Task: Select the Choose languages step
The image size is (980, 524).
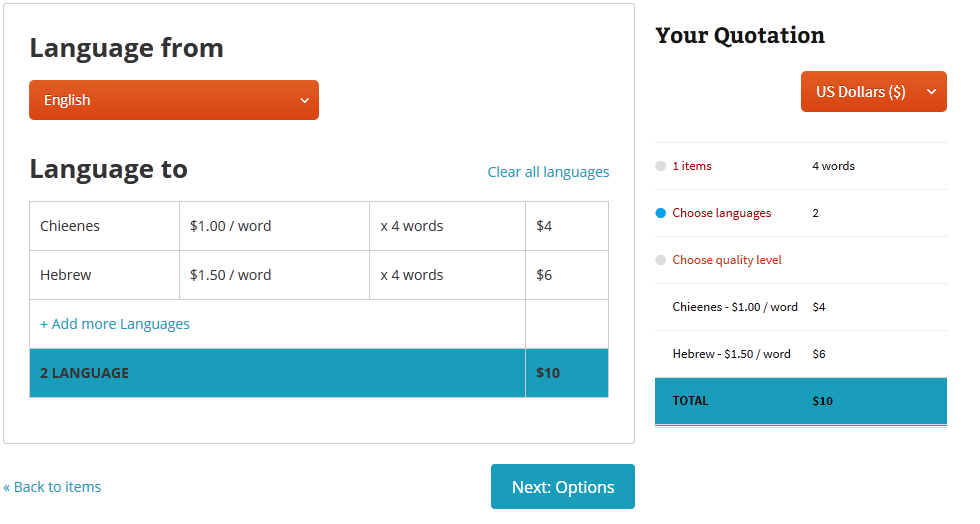Action: (721, 213)
